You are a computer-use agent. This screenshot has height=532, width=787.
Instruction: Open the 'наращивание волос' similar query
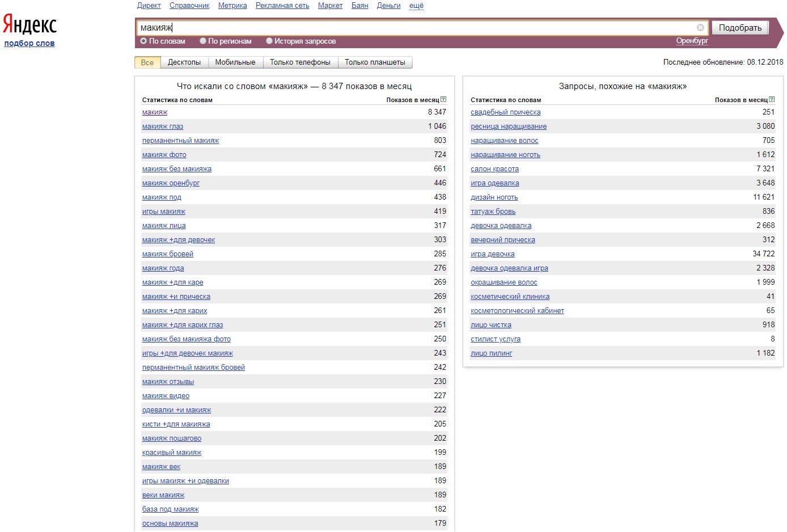(x=504, y=141)
